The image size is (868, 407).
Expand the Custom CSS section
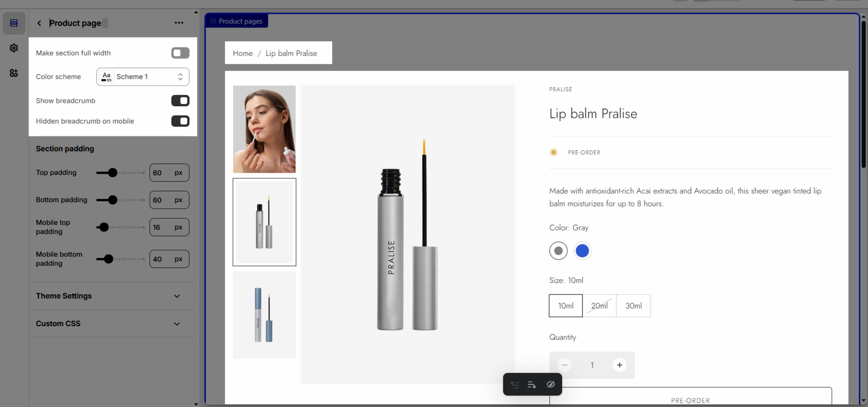pyautogui.click(x=108, y=324)
